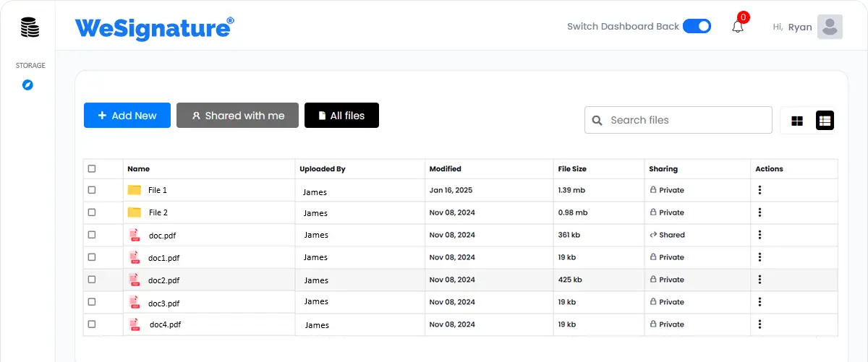The image size is (868, 362).
Task: Open the notifications bell icon
Action: click(x=738, y=27)
